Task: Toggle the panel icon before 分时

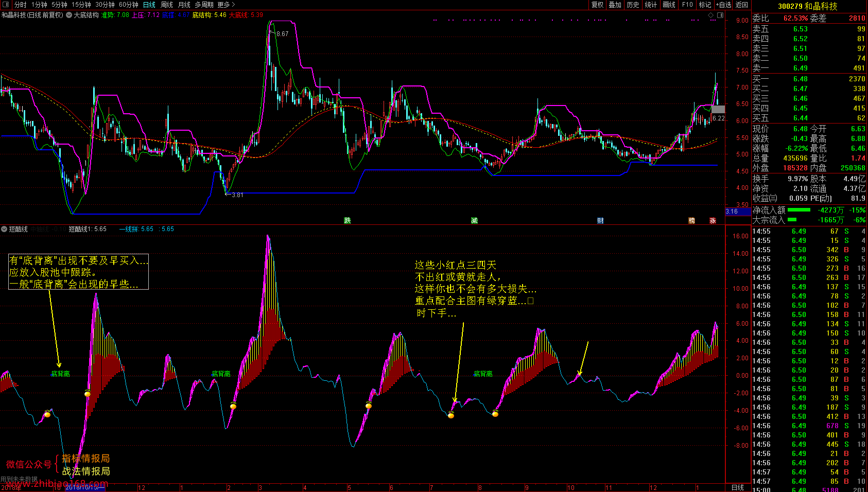Action: [x=6, y=5]
